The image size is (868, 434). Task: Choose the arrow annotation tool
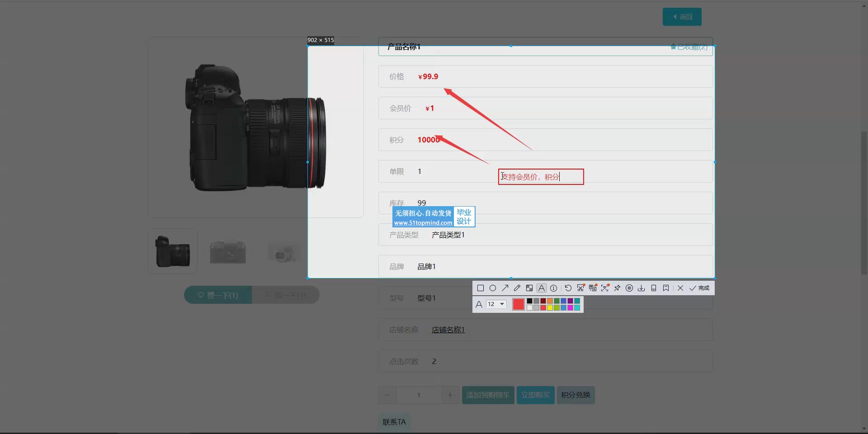click(x=505, y=288)
